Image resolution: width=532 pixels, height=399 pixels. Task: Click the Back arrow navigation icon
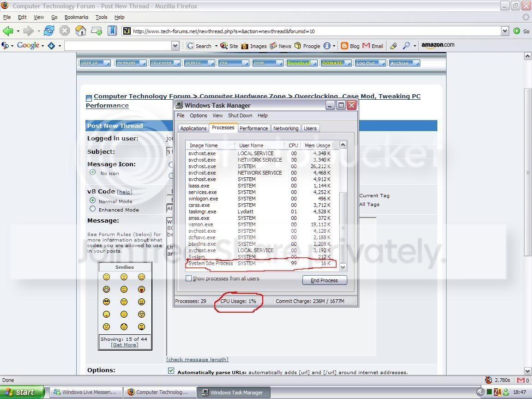click(8, 31)
